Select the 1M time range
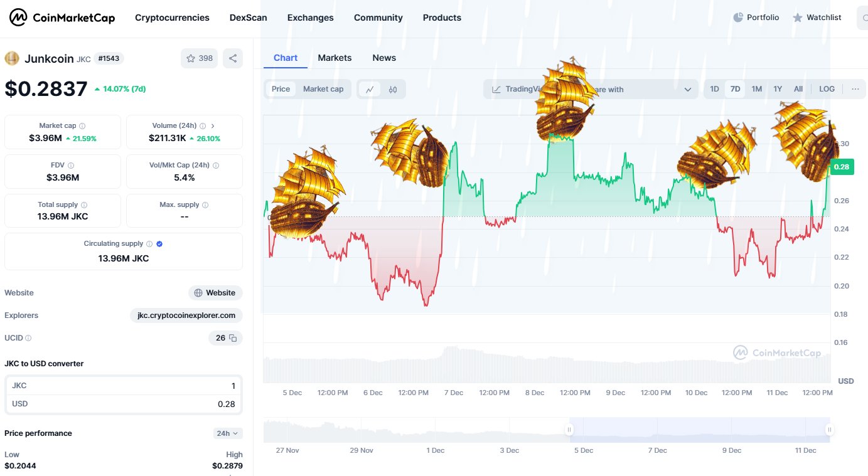The height and width of the screenshot is (476, 868). tap(756, 89)
